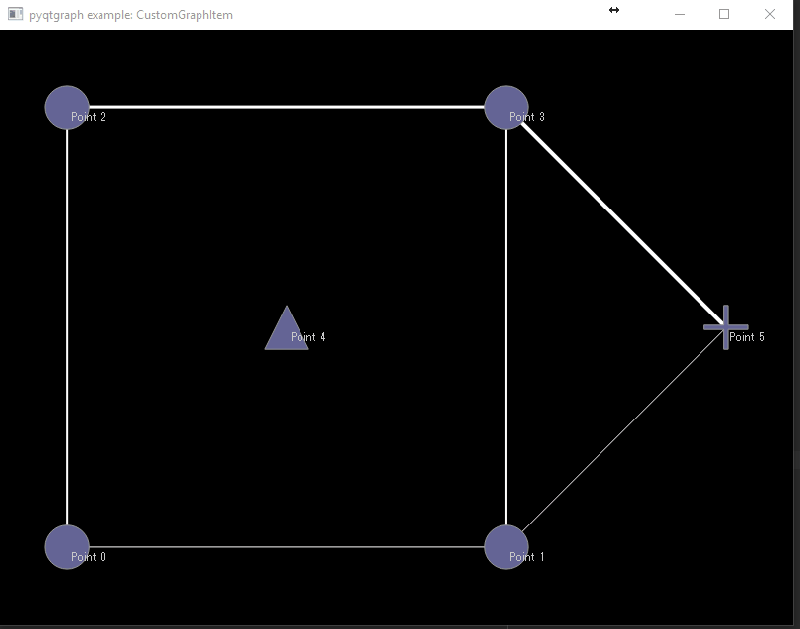This screenshot has height=629, width=800.
Task: Click the horizontal resize arrow cursor indicator
Action: 613,11
